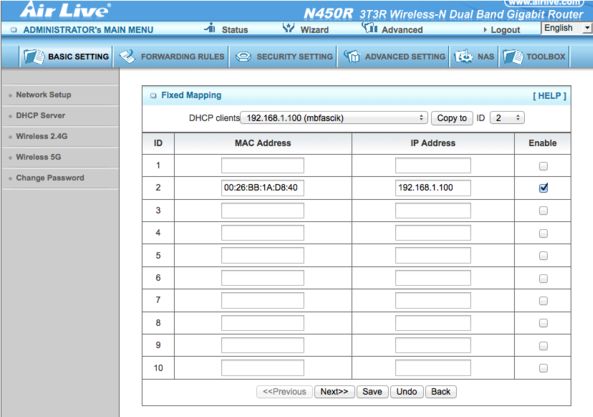Enable the checkbox for mapping ID 1
Image resolution: width=593 pixels, height=417 pixels.
543,166
